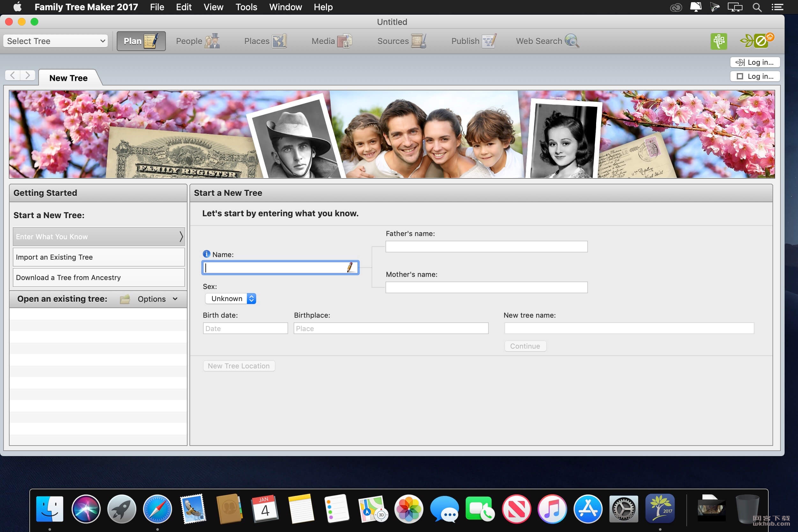Click the second Log in button
Image resolution: width=798 pixels, height=532 pixels.
[755, 76]
